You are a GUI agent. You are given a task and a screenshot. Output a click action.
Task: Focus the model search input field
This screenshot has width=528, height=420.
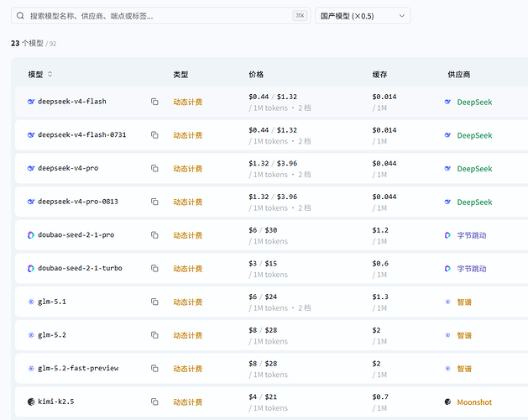pos(160,16)
